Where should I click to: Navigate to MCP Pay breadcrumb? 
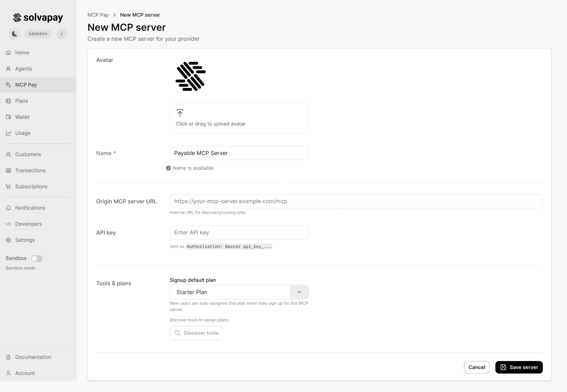pos(98,15)
